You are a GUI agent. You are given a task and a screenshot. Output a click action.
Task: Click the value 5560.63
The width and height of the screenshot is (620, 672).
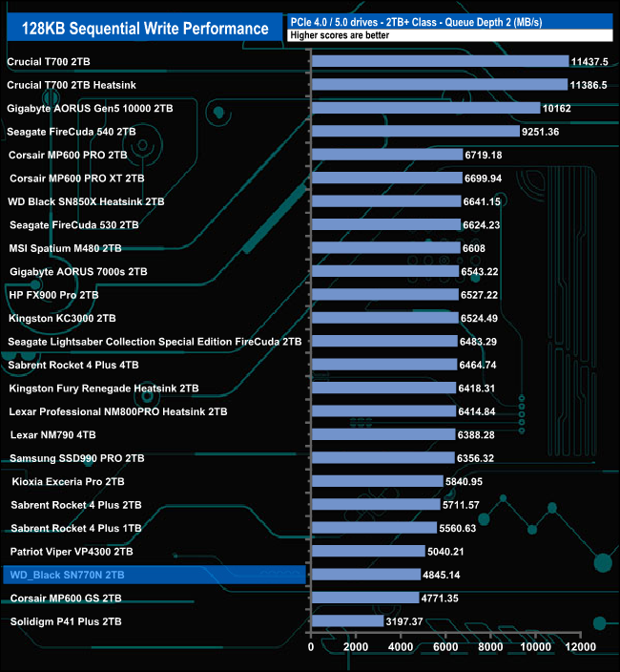[x=457, y=529]
